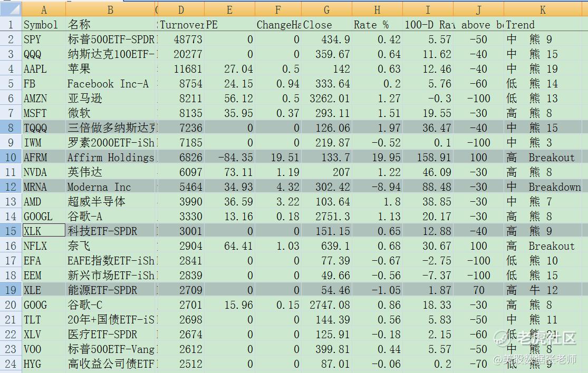
Task: Click XLE trend cell '牛 12'
Action: click(x=543, y=290)
